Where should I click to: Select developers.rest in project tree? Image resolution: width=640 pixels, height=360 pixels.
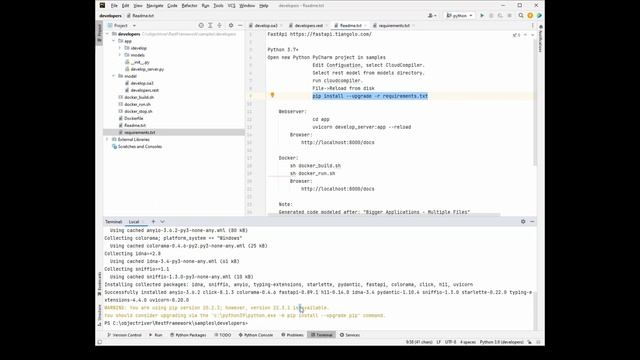[x=144, y=90]
